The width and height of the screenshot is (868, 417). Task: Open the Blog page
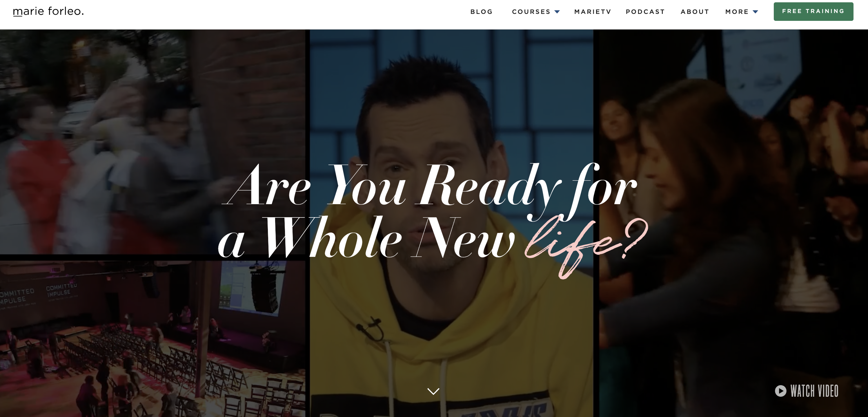click(x=482, y=12)
